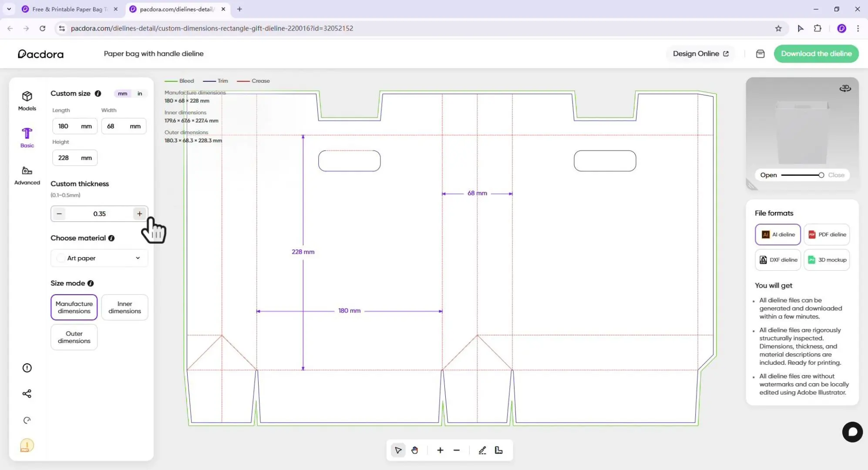Image resolution: width=868 pixels, height=470 pixels.
Task: Select the hand pan tool
Action: tap(414, 450)
